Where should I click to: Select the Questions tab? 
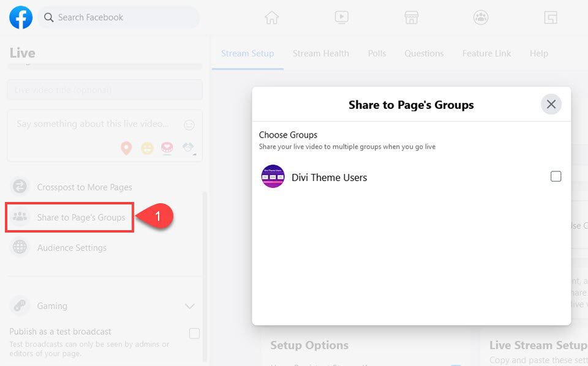click(424, 54)
